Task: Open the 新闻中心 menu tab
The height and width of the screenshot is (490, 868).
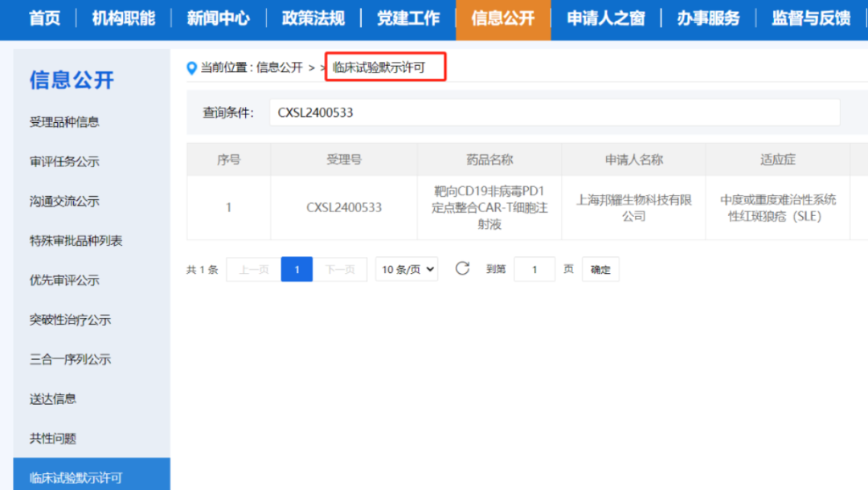Action: pyautogui.click(x=218, y=18)
